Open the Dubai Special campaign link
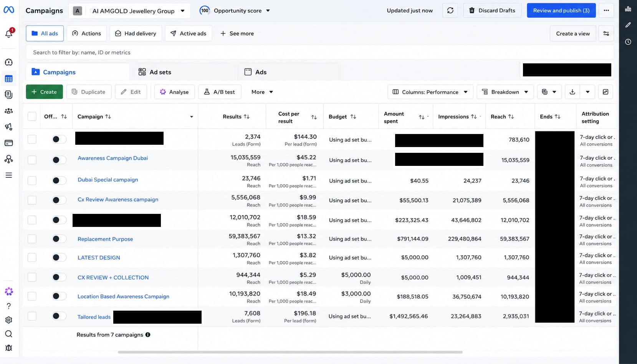This screenshot has width=637, height=364. click(108, 180)
